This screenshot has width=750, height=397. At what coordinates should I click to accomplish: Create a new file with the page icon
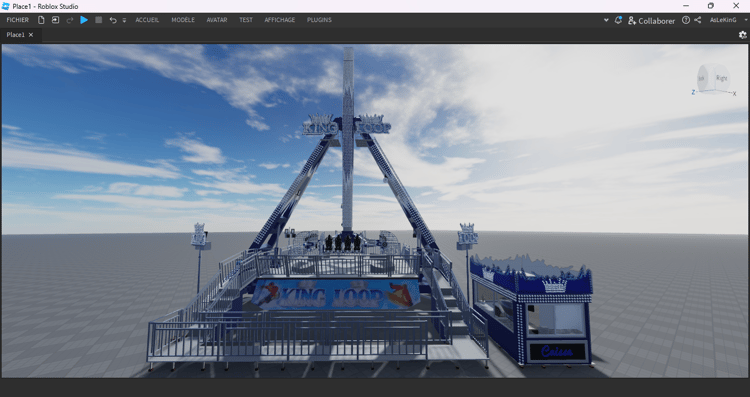(41, 20)
